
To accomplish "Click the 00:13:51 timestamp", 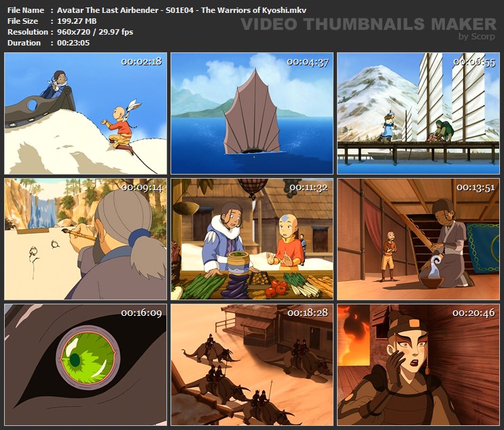I will coord(475,187).
